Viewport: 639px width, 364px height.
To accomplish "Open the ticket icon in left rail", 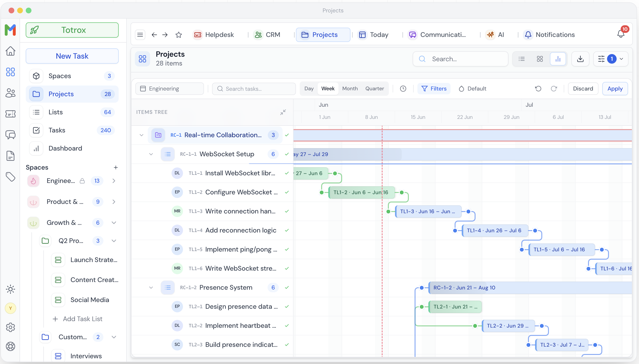I will [10, 114].
